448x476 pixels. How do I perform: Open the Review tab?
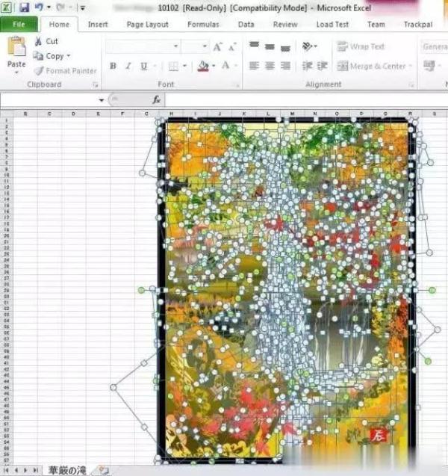[285, 24]
